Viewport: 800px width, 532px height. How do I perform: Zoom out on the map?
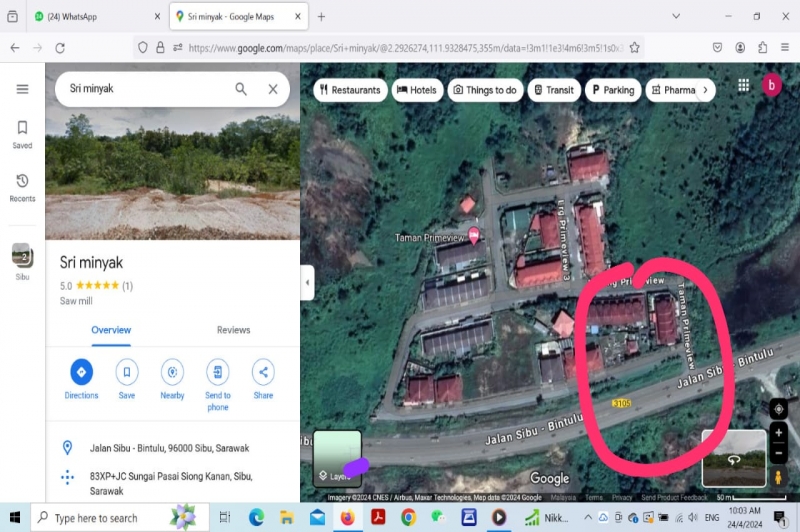(778, 453)
